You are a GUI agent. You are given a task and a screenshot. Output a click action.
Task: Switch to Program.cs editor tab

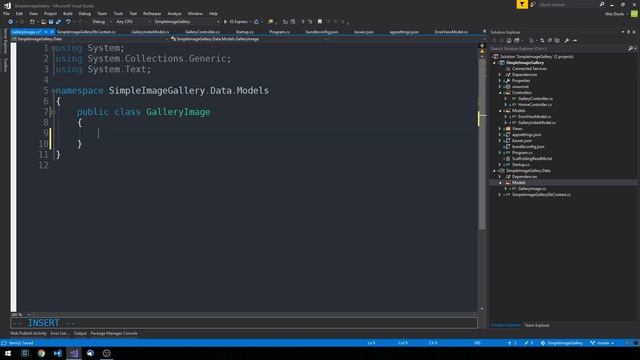coord(280,32)
